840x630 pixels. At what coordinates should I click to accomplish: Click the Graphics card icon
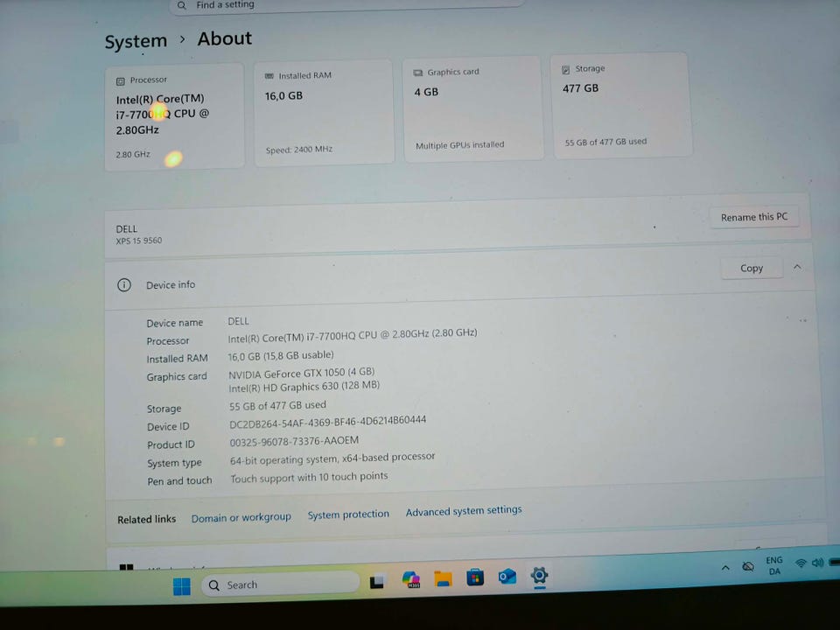tap(418, 73)
